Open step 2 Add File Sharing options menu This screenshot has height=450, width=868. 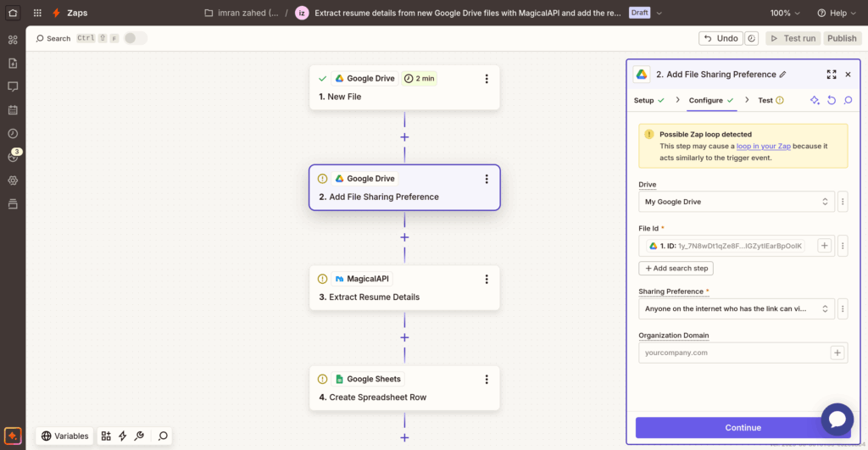click(x=487, y=179)
